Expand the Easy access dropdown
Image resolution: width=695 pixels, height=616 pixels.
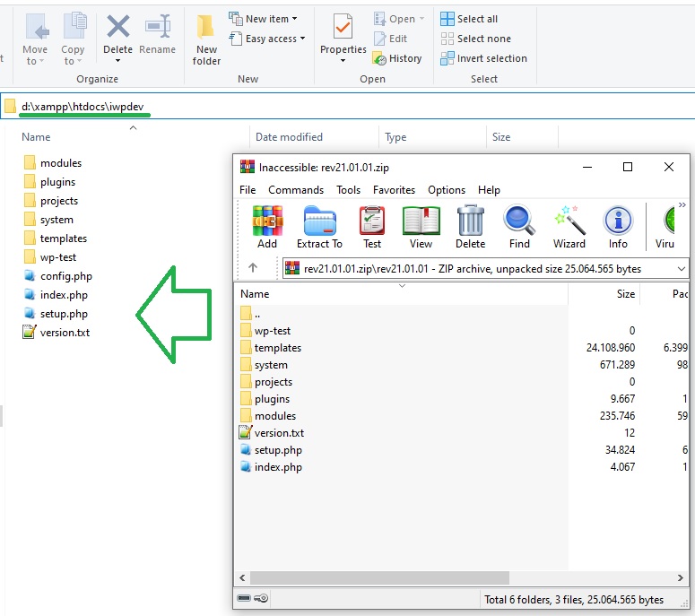coord(266,39)
